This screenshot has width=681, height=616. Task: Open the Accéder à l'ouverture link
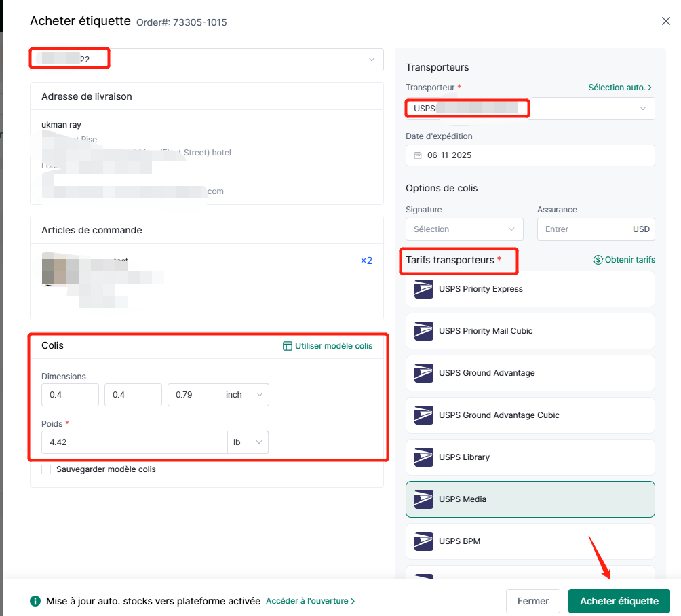coord(310,601)
